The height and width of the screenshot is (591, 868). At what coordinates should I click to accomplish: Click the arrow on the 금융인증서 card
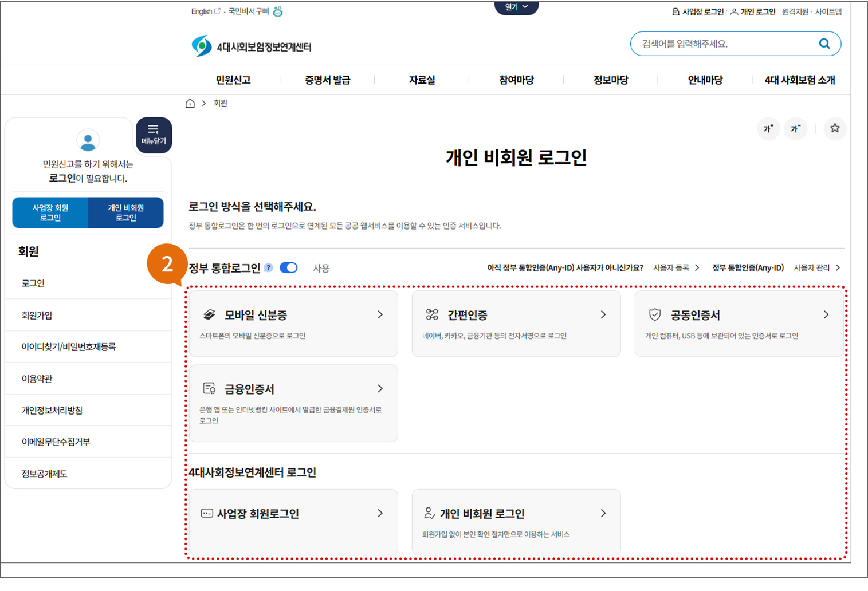coord(380,388)
